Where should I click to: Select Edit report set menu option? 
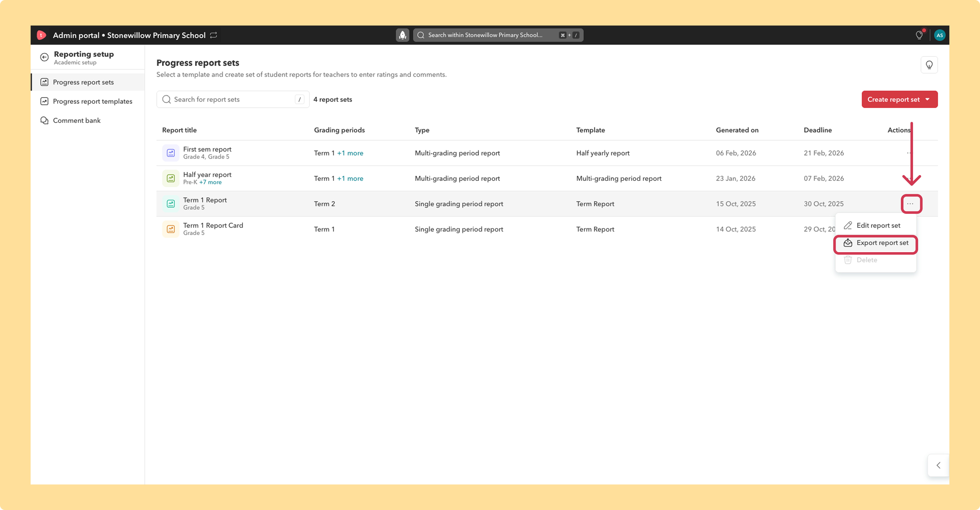pos(875,225)
